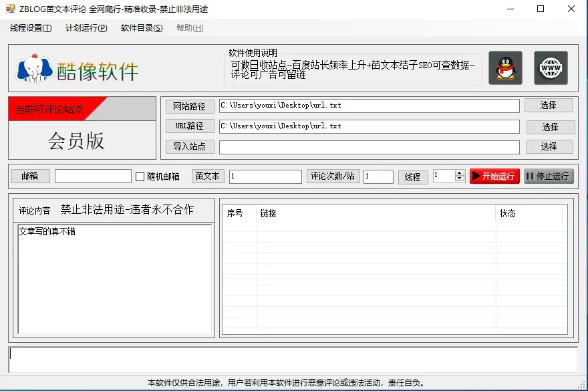Open the 线程设置(T) menu
This screenshot has width=588, height=391.
(31, 28)
